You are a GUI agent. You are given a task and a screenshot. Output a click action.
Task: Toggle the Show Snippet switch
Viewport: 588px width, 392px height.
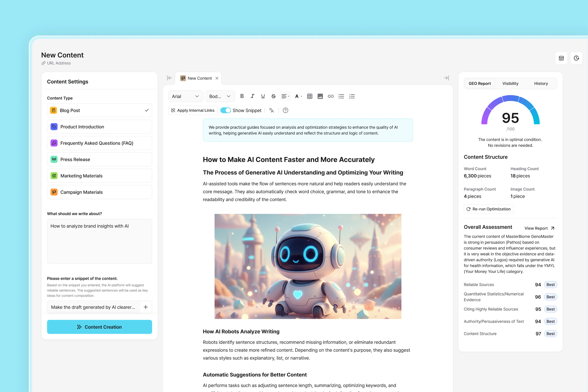coord(225,111)
